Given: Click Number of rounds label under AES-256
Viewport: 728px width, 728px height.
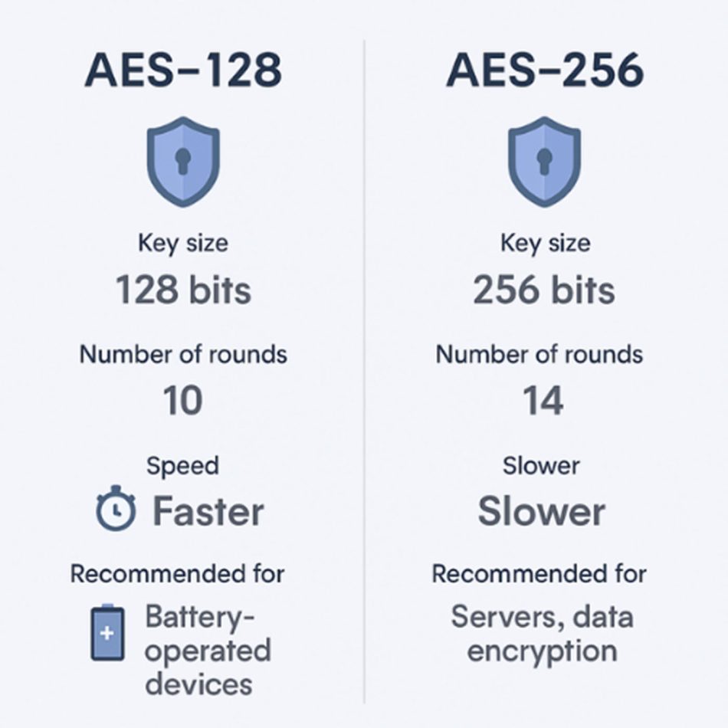Looking at the screenshot, I should [x=539, y=355].
